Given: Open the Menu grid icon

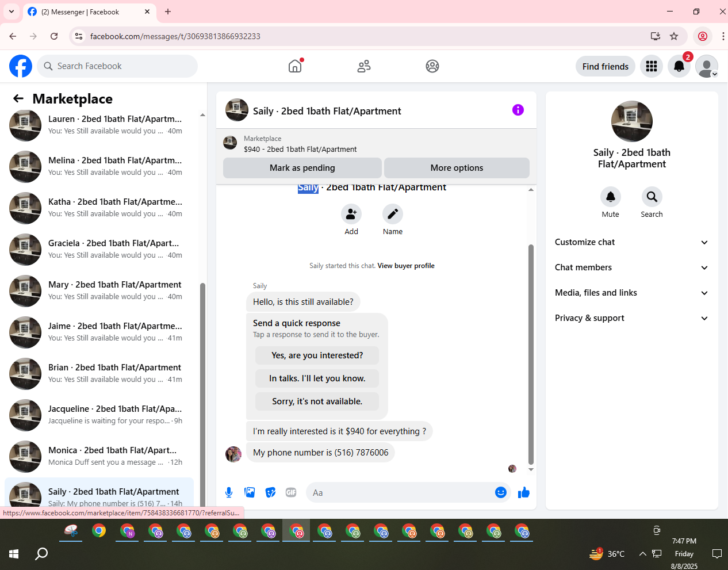Looking at the screenshot, I should (x=652, y=66).
